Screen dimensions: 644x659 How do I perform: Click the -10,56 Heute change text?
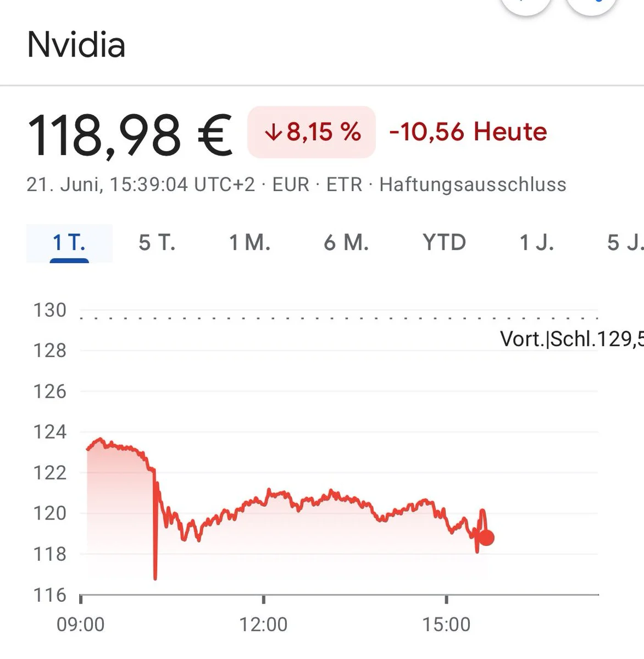[468, 132]
